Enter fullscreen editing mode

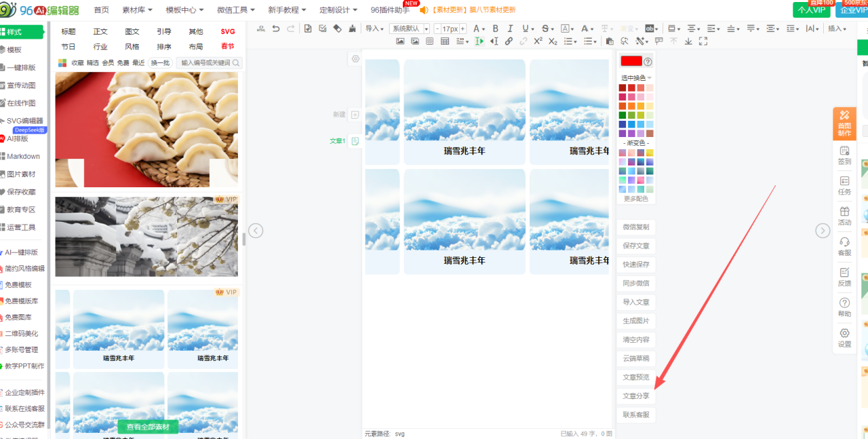[x=703, y=41]
